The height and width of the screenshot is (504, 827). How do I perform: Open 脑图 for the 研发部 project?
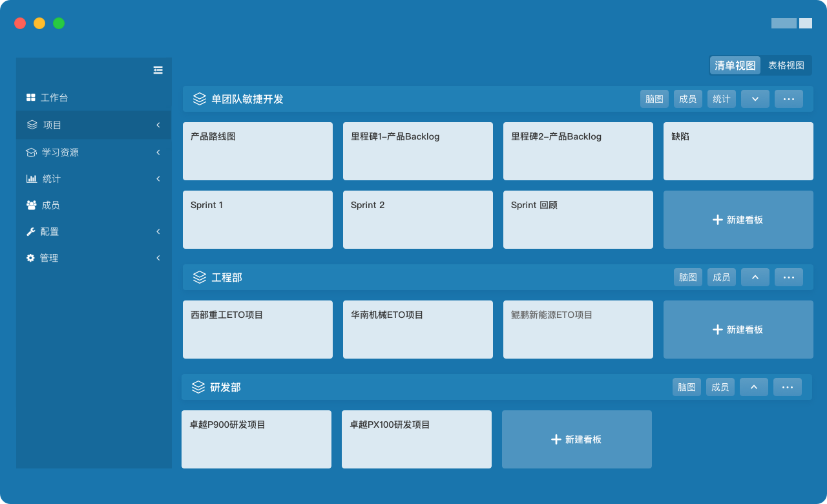click(x=686, y=387)
